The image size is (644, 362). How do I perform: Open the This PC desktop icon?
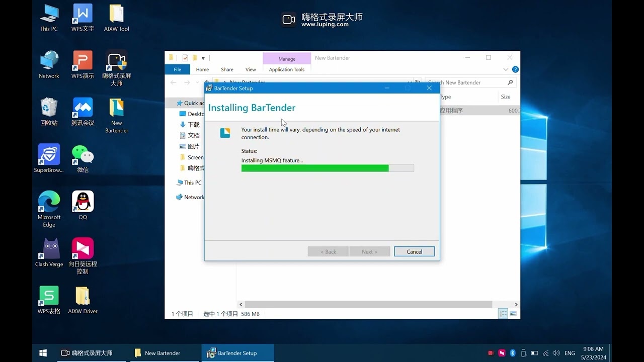(49, 18)
